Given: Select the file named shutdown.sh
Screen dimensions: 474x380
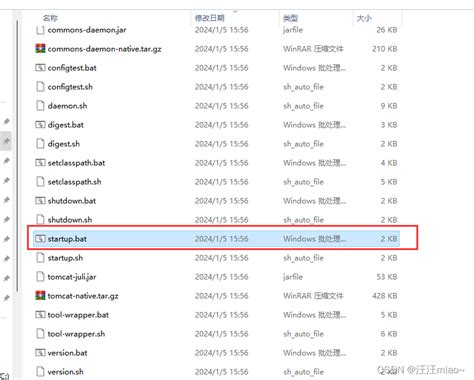Looking at the screenshot, I should tap(70, 220).
